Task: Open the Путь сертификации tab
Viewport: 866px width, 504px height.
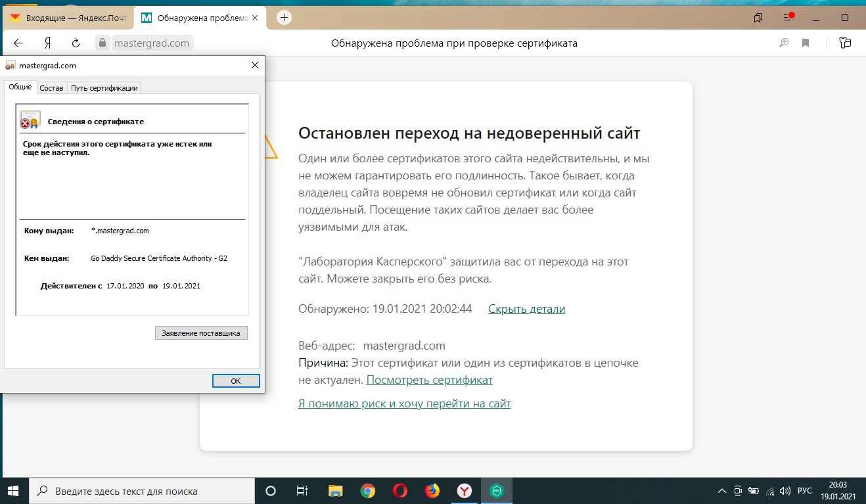Action: (x=104, y=88)
